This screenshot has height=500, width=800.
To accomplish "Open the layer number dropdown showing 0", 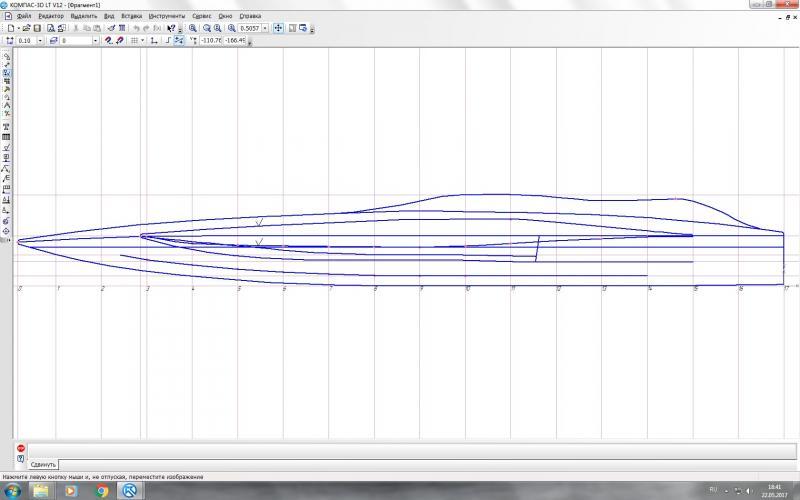I will (96, 41).
